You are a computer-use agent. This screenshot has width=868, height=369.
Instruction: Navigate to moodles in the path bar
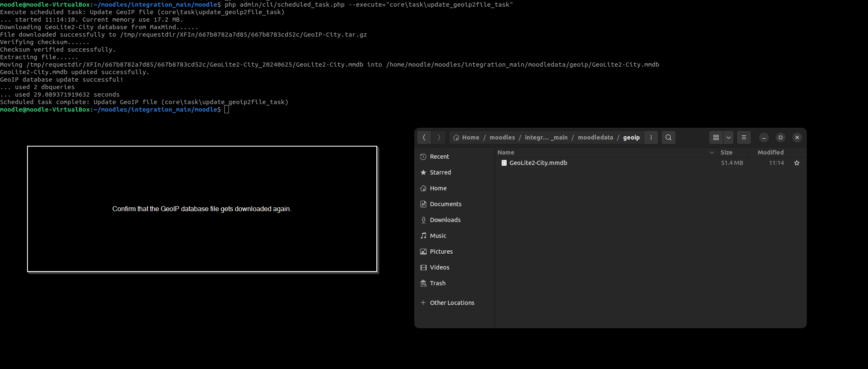click(x=502, y=137)
